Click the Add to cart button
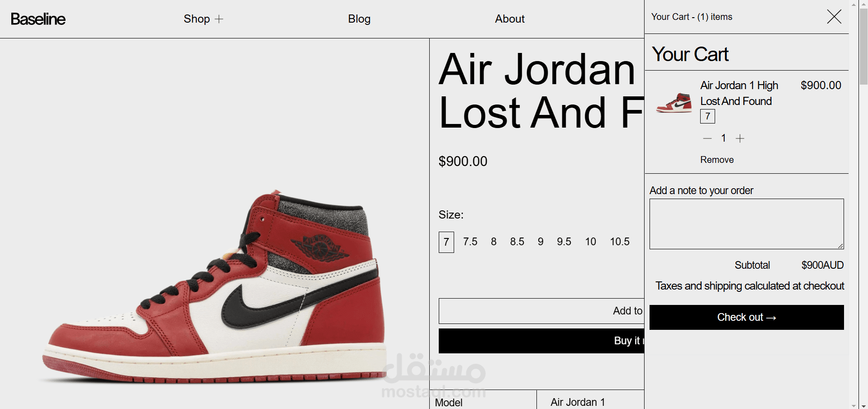Viewport: 868px width, 409px height. [x=541, y=311]
